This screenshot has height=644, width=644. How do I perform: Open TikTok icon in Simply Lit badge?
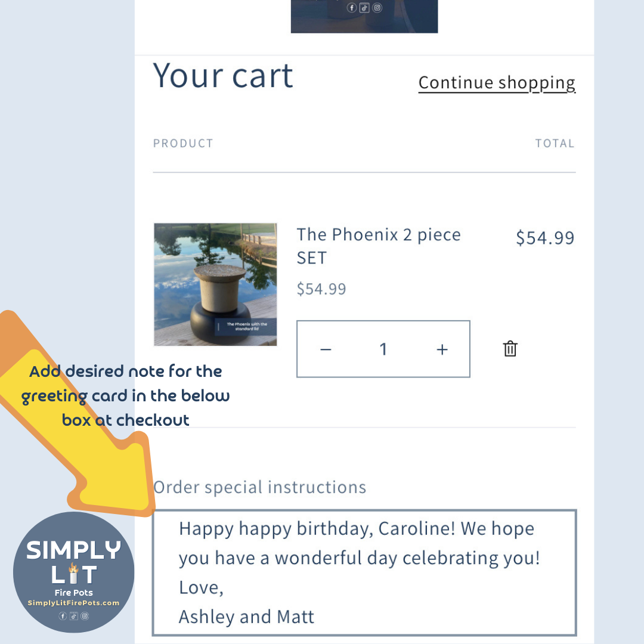74,616
